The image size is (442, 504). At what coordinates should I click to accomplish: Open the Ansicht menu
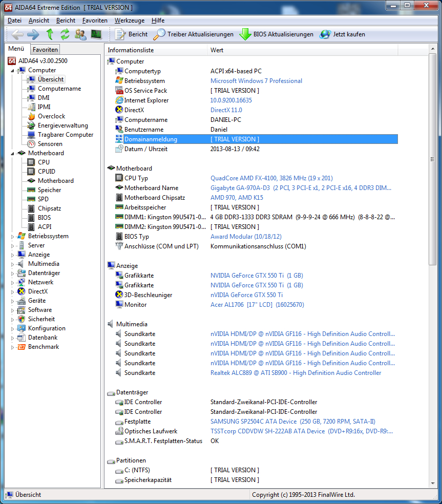coord(39,20)
